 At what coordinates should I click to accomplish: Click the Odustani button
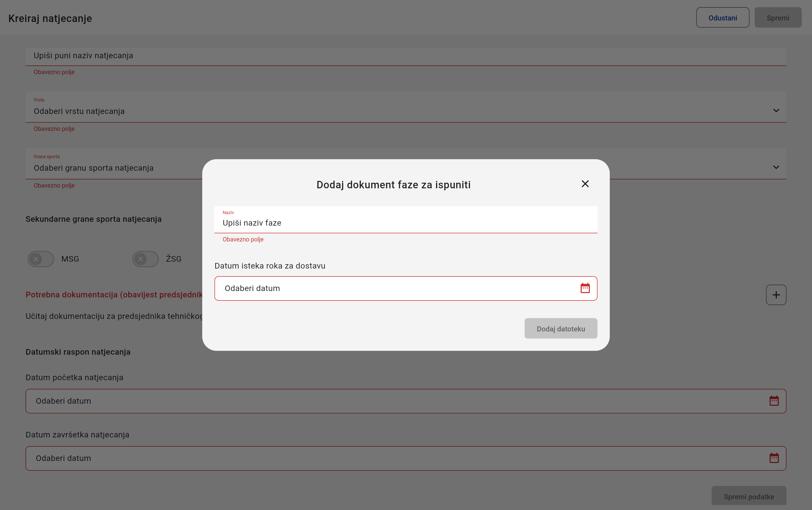click(722, 18)
